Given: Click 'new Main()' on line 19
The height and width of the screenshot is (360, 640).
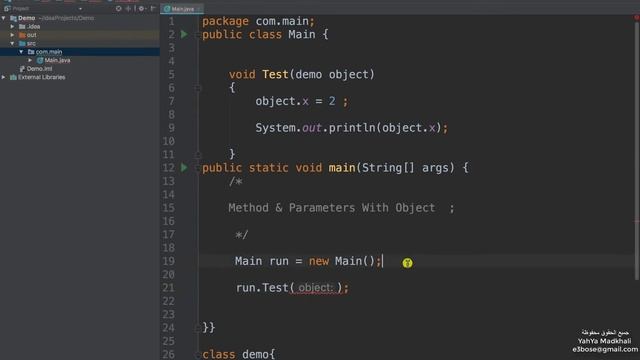Looking at the screenshot, I should click(342, 261).
